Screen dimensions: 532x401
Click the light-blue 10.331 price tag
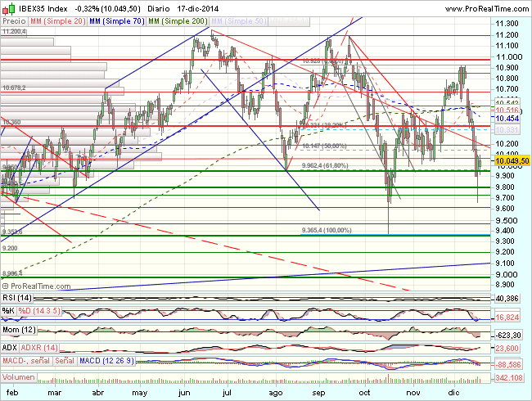[507, 130]
